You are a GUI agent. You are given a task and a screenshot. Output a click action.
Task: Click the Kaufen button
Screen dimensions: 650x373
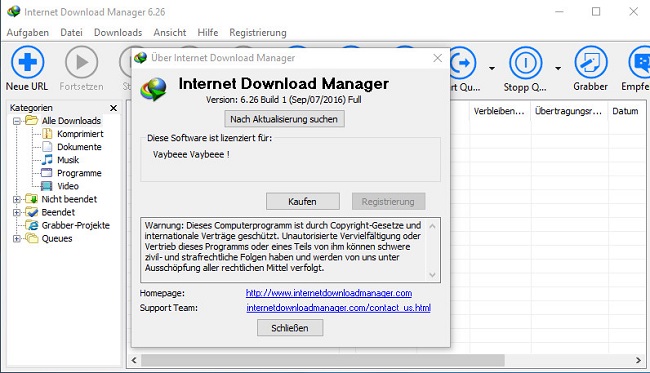(303, 201)
